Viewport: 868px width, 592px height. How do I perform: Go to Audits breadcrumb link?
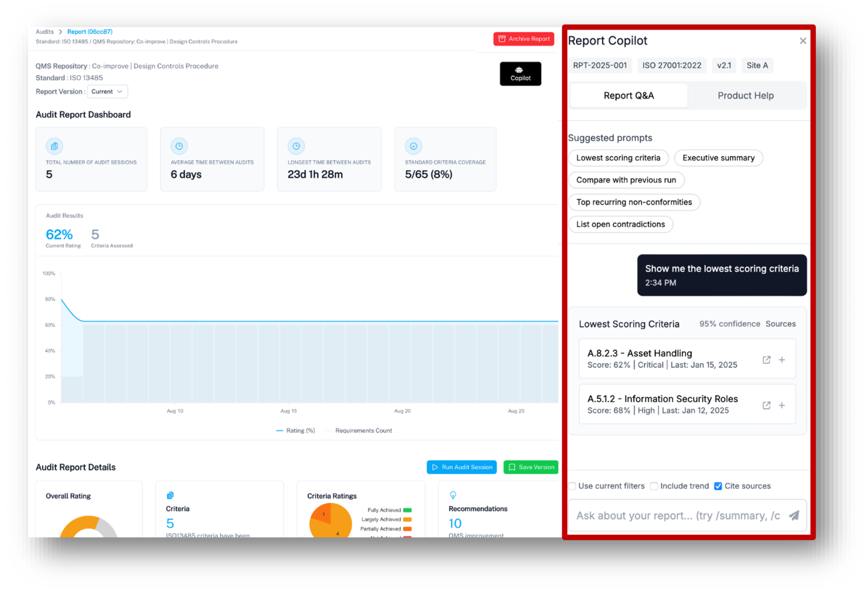44,32
